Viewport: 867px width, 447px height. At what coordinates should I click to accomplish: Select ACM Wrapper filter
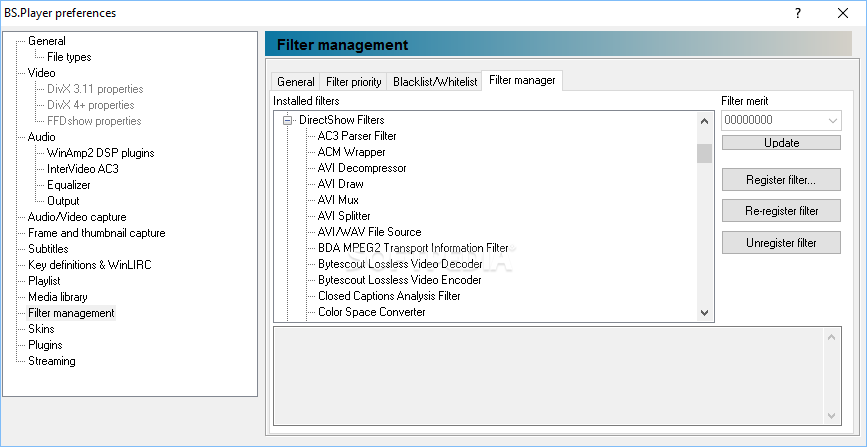point(352,152)
